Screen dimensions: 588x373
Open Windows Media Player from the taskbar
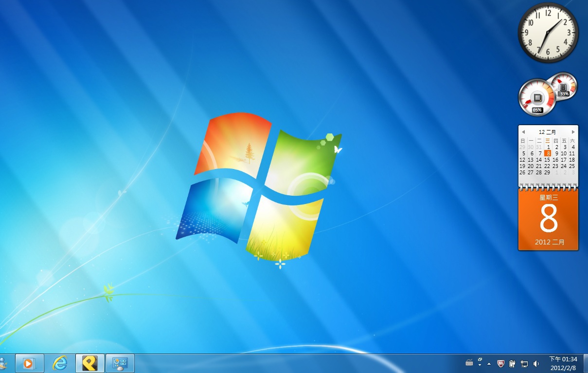pyautogui.click(x=30, y=363)
